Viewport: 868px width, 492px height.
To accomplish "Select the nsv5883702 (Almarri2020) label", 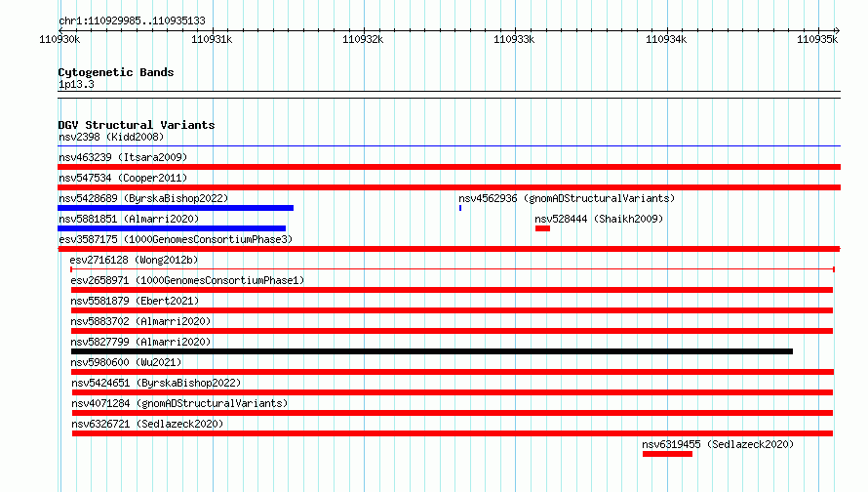I will 140,321.
